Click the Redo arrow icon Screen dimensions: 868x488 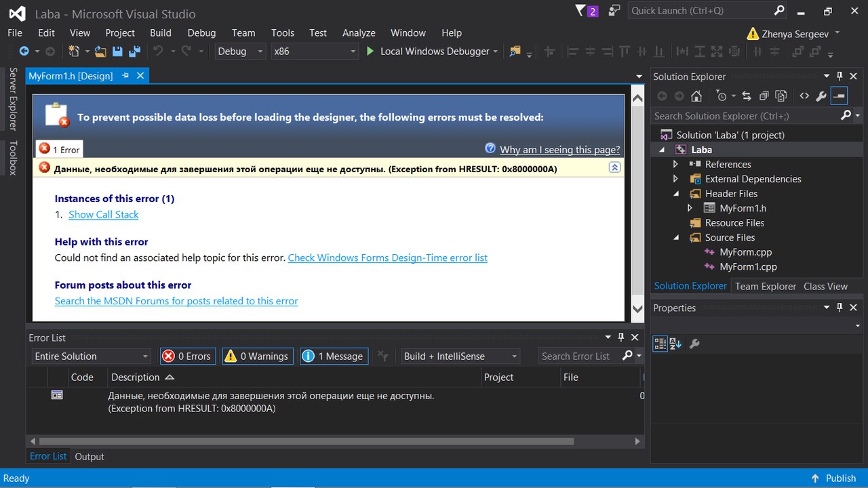tap(186, 52)
